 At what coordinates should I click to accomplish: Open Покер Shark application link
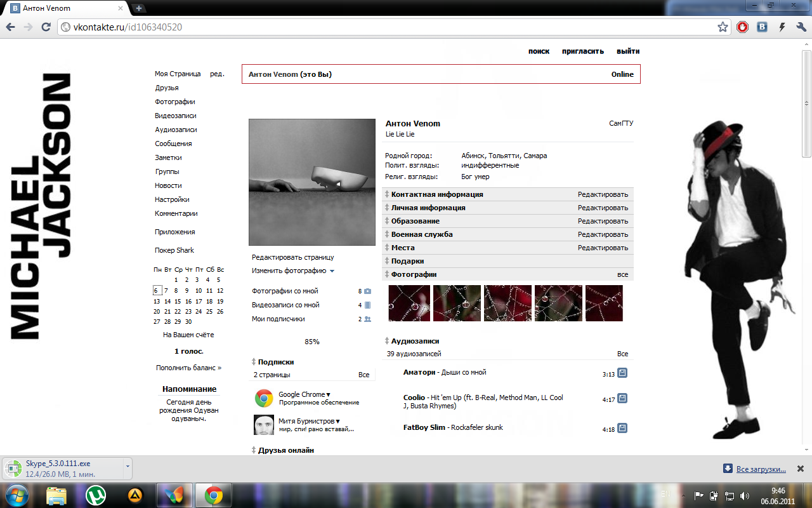174,250
